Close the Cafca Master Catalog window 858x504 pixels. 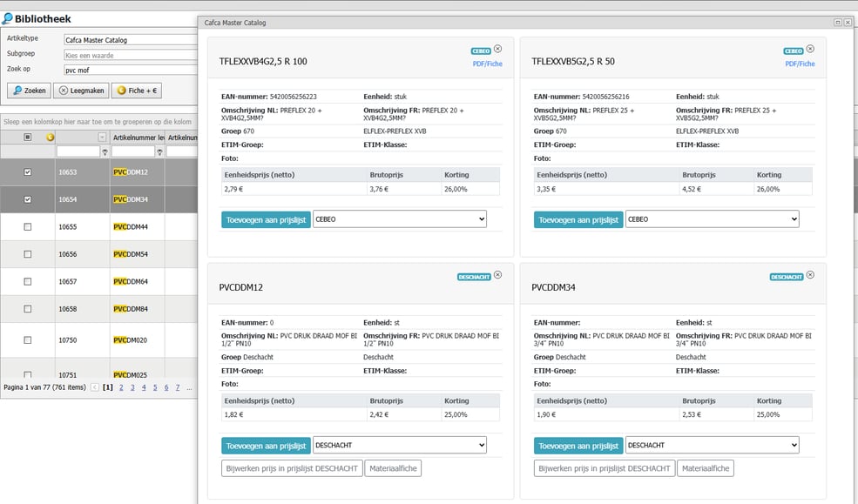point(847,23)
